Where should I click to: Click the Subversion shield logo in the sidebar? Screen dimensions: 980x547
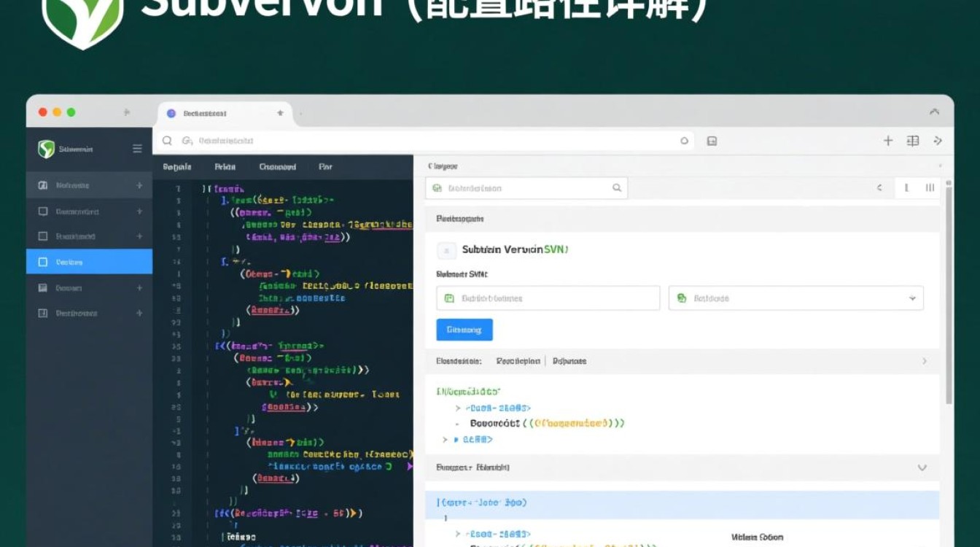point(47,149)
